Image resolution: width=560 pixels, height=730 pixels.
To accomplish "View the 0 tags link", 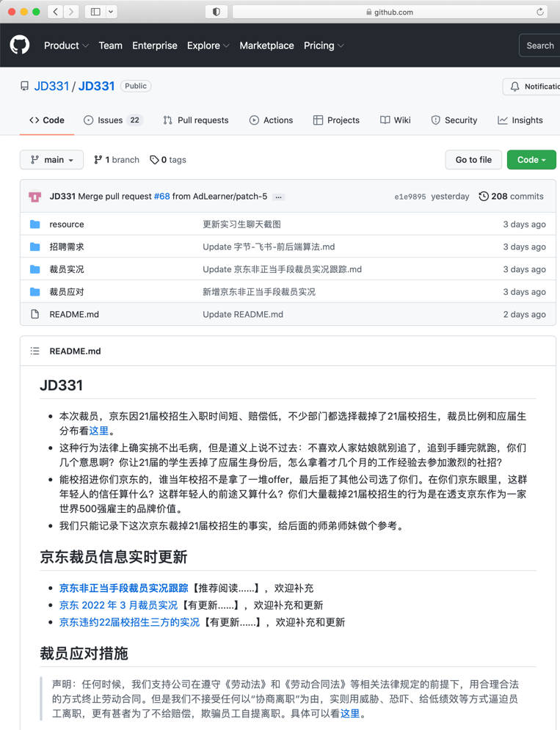I will click(x=168, y=160).
